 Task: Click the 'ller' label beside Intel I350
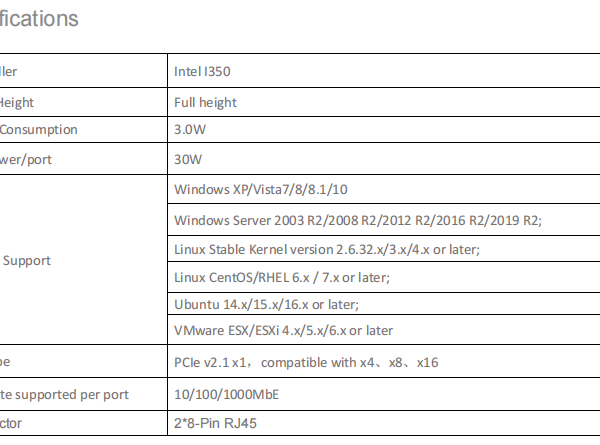tap(8, 72)
